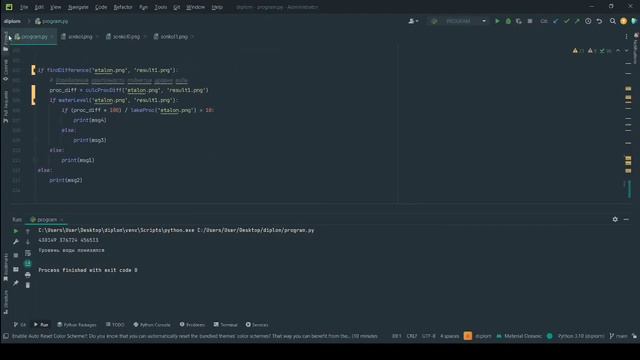
Task: Click program.py breadcrumb in navigation bar
Action: (52, 21)
